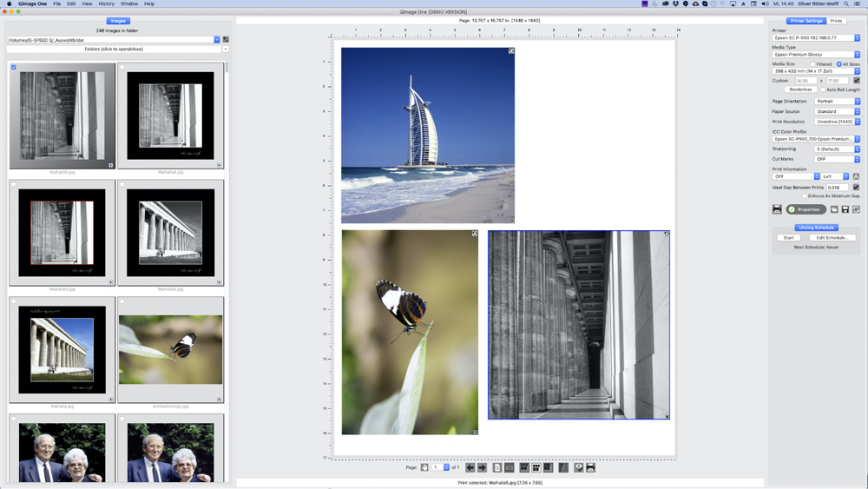Click the open folder icon beside Properties

pos(834,209)
